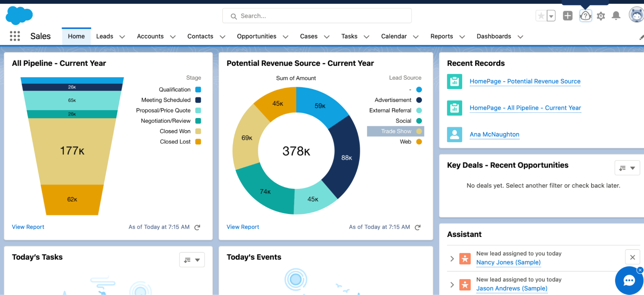Refresh the All Pipeline chart
644x295 pixels.
197,227
